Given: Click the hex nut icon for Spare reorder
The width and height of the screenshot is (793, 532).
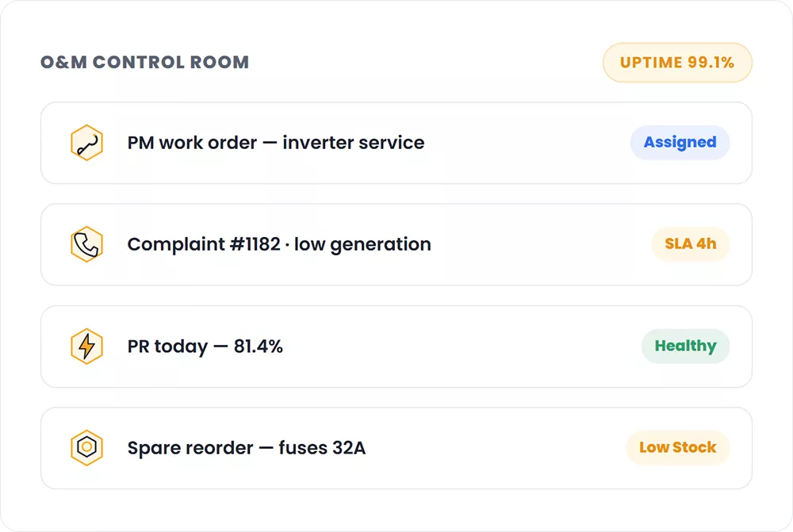Looking at the screenshot, I should [86, 447].
